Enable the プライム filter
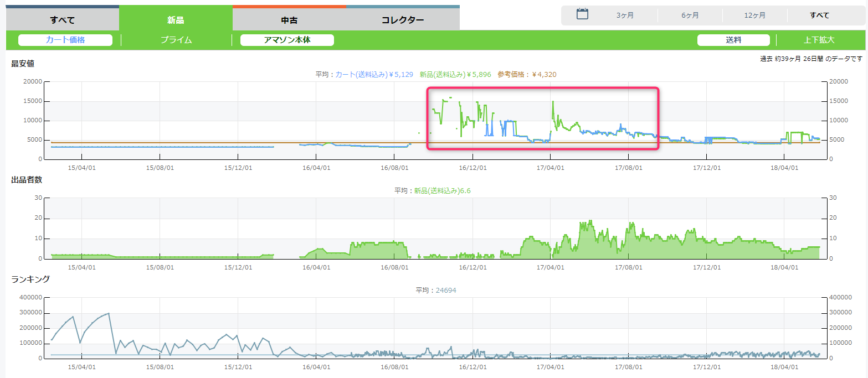This screenshot has height=378, width=868. pyautogui.click(x=176, y=40)
